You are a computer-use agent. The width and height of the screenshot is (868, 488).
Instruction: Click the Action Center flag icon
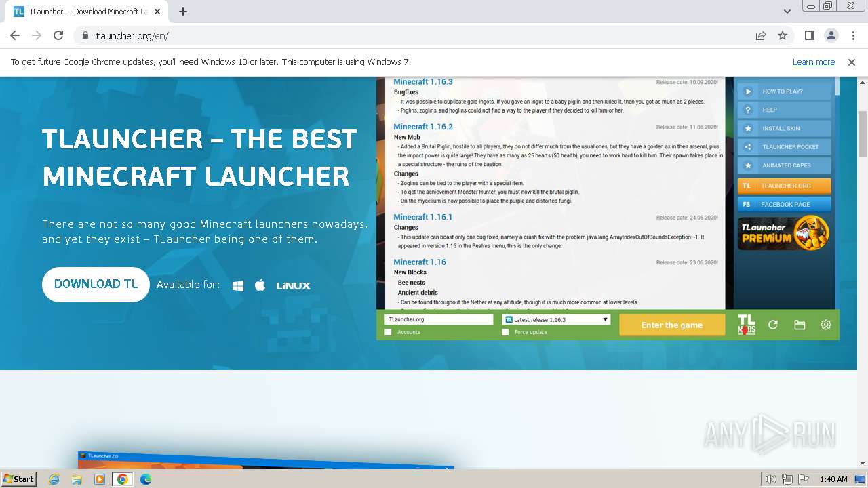click(x=803, y=479)
